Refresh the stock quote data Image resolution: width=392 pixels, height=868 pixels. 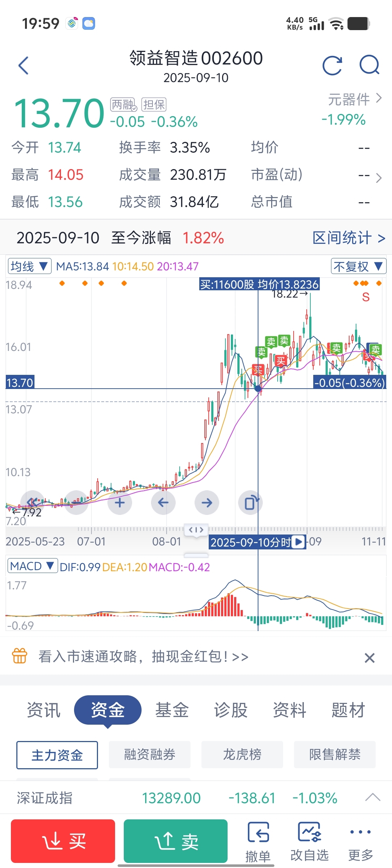(332, 66)
